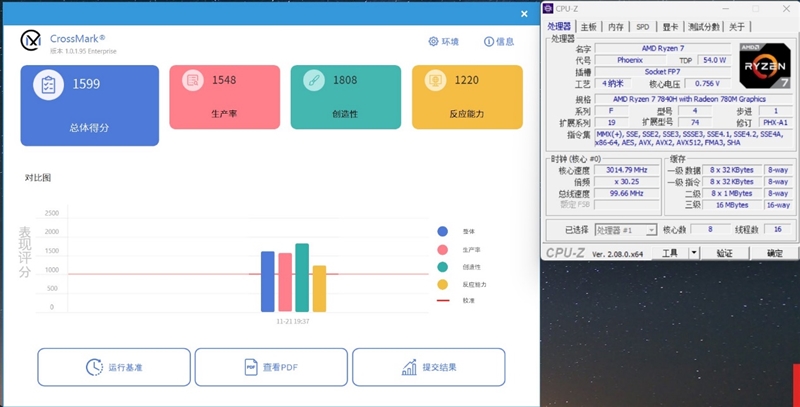Open the 测试分数 benchmark tab
Viewport: 800px width, 407px height.
tap(703, 27)
